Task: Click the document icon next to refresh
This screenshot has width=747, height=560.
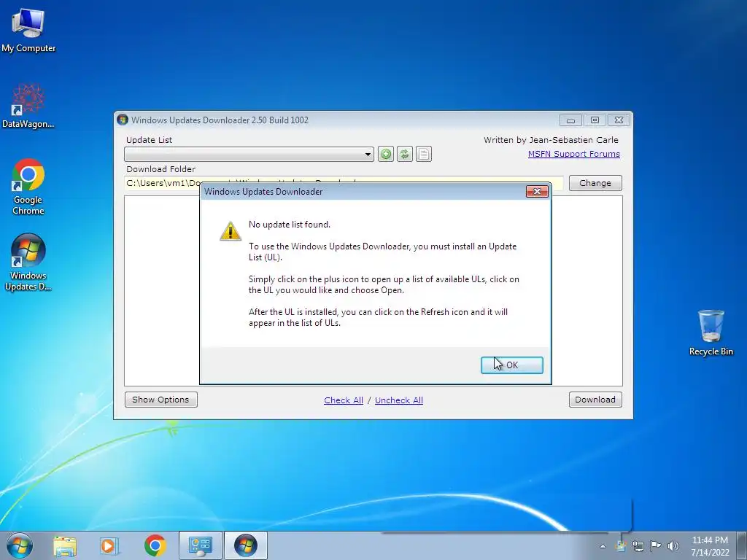Action: tap(424, 154)
